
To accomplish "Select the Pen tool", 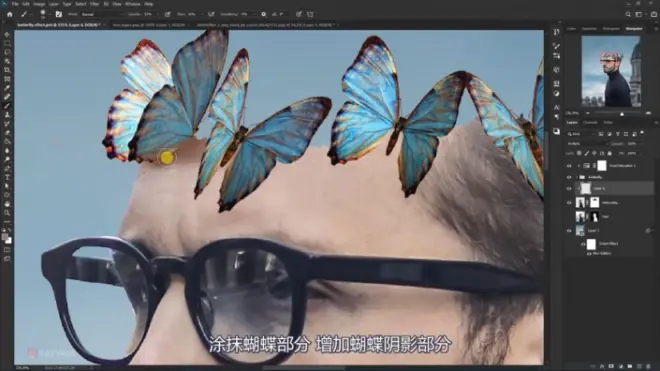I will (7, 168).
